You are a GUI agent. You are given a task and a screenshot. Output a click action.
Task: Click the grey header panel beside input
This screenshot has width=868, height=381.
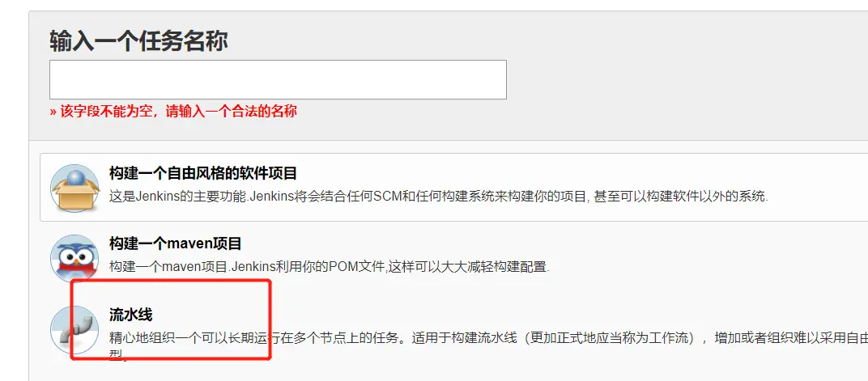coord(687,78)
